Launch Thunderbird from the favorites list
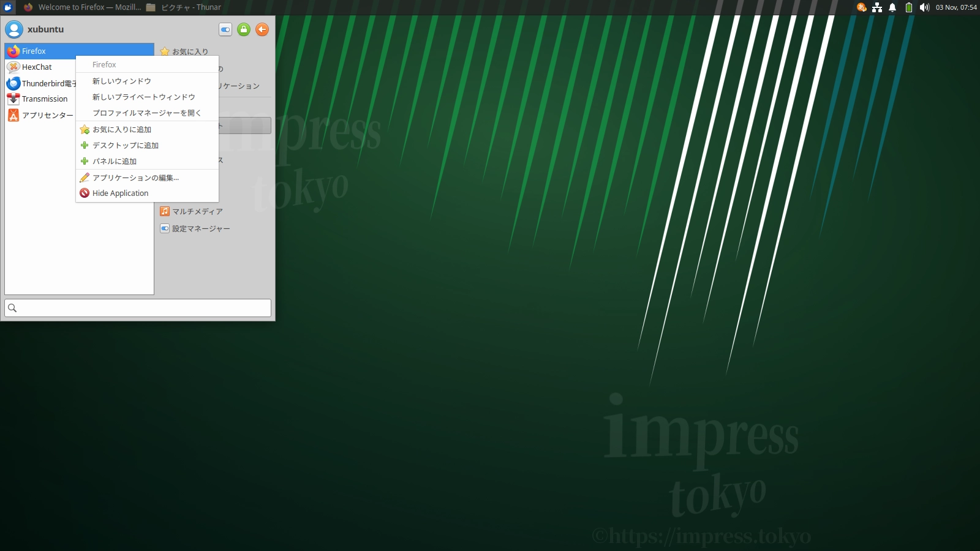 [x=40, y=83]
